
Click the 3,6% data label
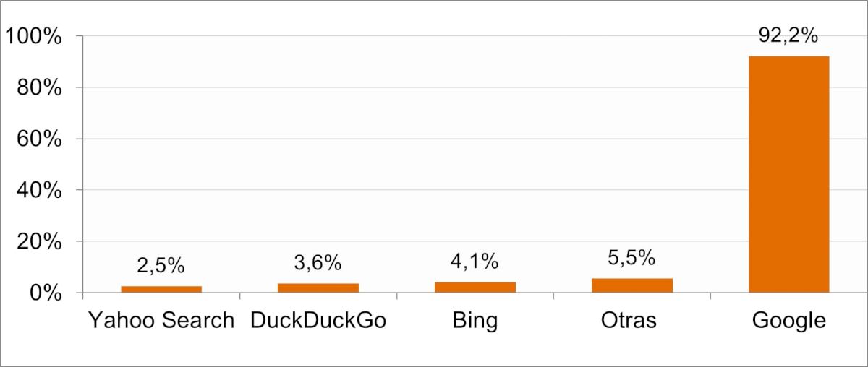coord(318,263)
